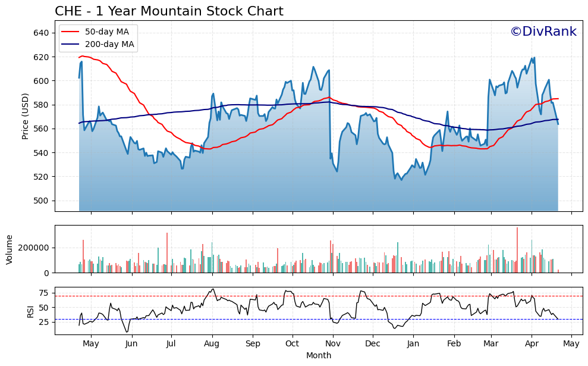
Task: Click the 'May' label following 'Apr'
Action: tap(571, 344)
